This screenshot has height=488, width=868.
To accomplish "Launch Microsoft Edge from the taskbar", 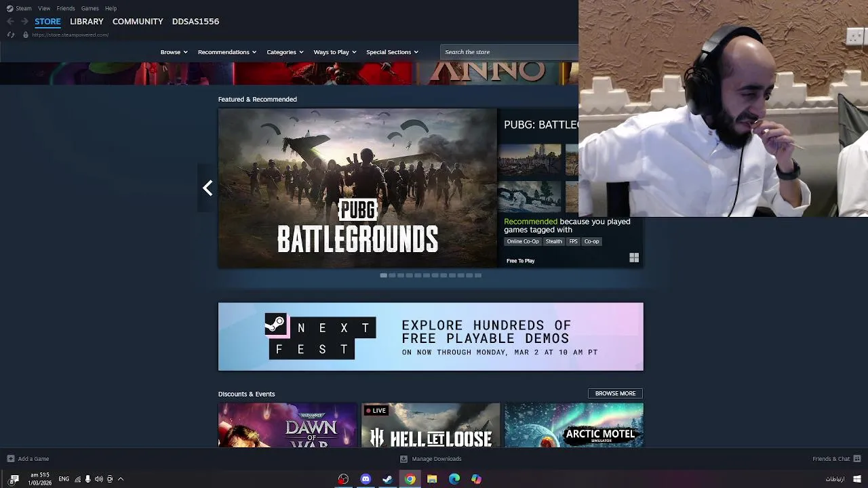I will (x=454, y=479).
